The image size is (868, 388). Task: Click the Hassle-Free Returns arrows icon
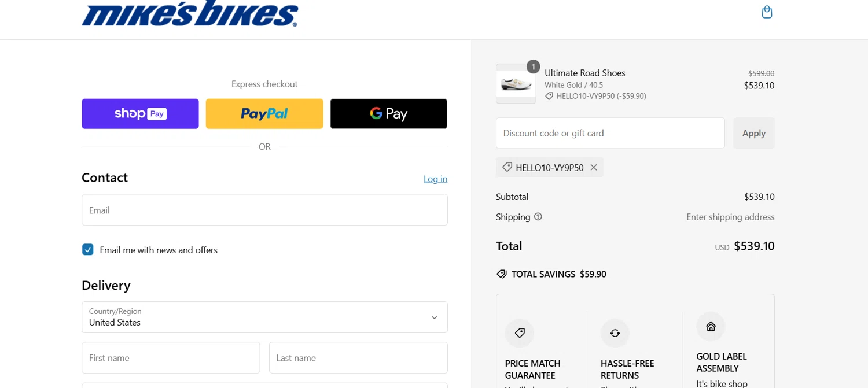(x=615, y=333)
